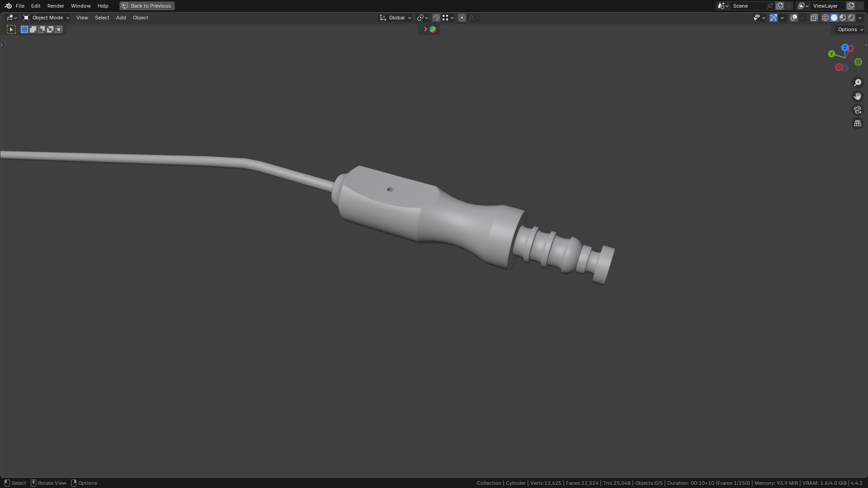This screenshot has width=868, height=488.
Task: Toggle X-Ray display
Action: click(814, 18)
